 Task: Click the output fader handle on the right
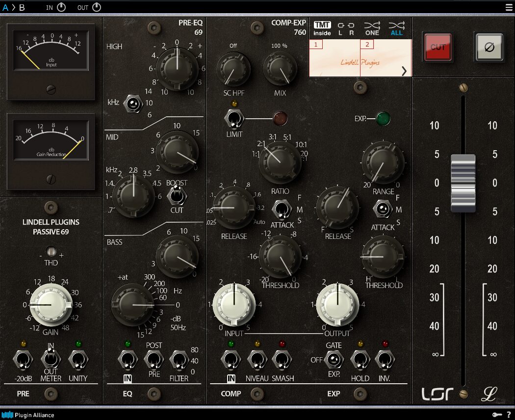coord(463,183)
